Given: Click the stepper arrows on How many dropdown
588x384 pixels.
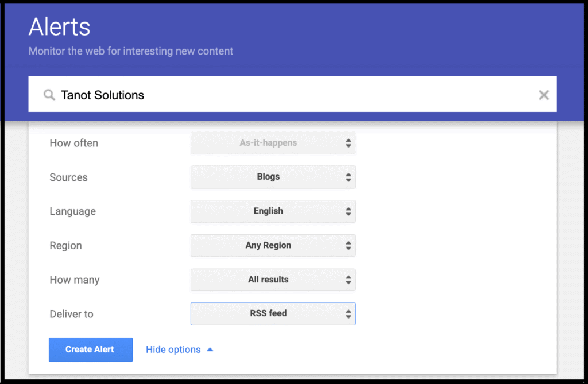Looking at the screenshot, I should pos(348,280).
